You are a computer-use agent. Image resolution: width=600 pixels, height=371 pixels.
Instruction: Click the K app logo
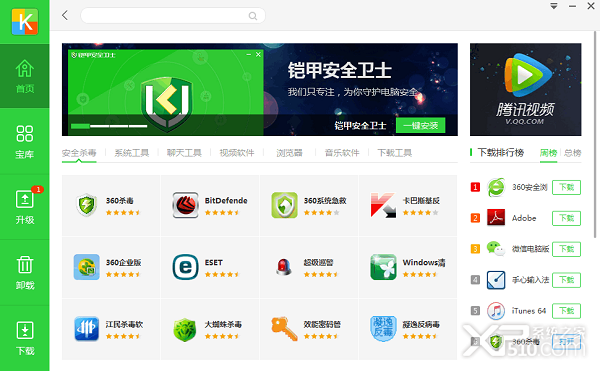(25, 21)
